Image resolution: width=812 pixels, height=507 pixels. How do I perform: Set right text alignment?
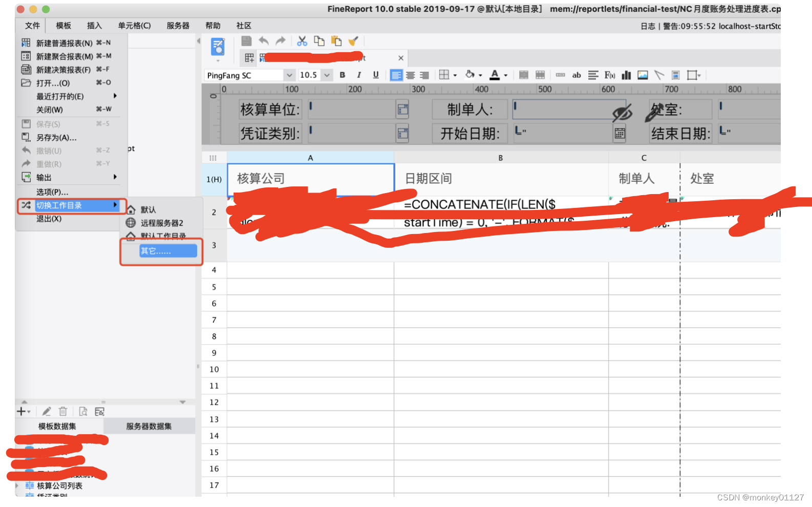pyautogui.click(x=424, y=75)
